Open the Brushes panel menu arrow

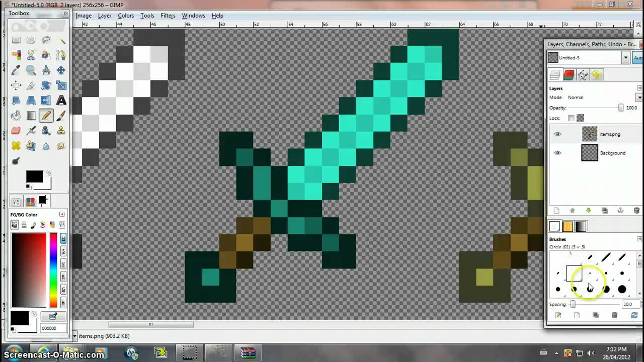click(x=639, y=239)
